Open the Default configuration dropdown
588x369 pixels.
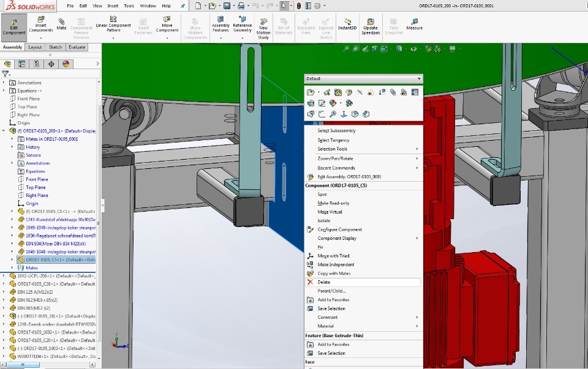coord(364,79)
